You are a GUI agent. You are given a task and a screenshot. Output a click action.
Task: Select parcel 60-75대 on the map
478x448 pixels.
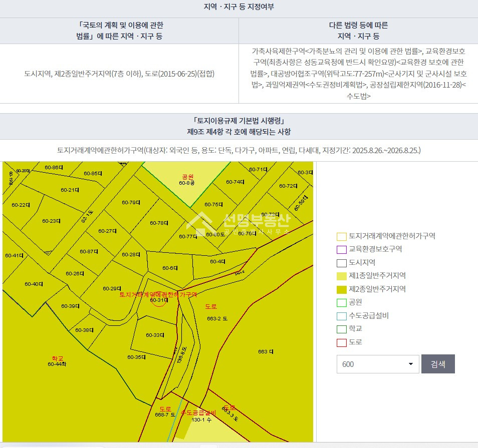213,204
